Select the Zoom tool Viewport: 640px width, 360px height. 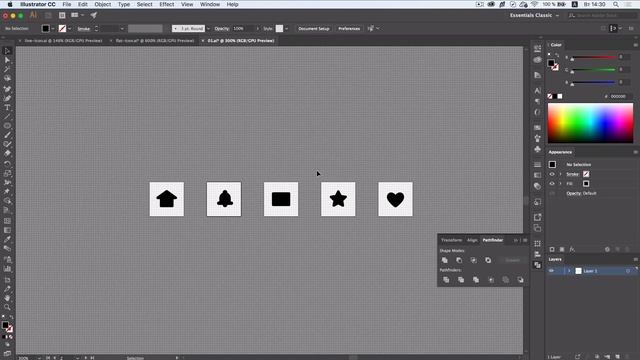7,307
